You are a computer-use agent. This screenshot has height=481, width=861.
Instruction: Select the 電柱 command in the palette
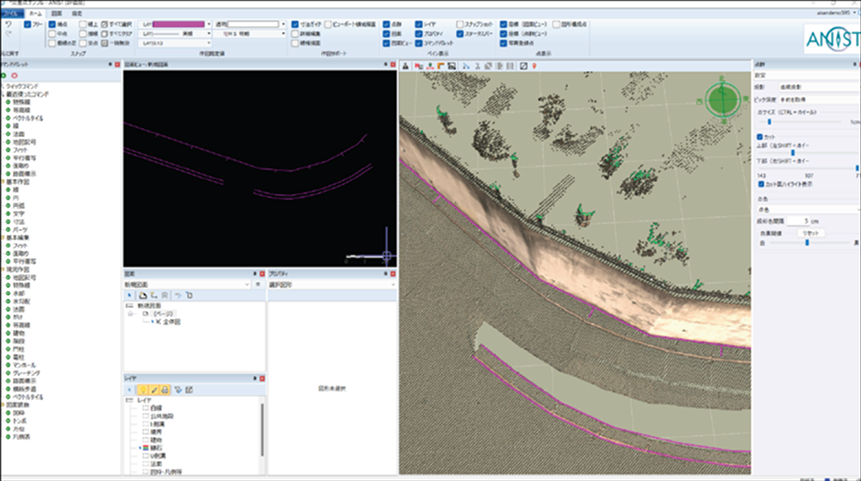click(19, 357)
